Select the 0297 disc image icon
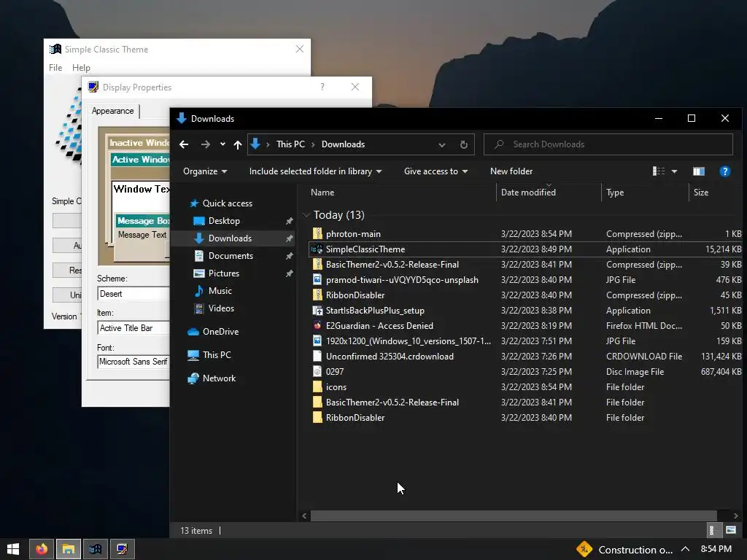The image size is (747, 560). coord(317,371)
